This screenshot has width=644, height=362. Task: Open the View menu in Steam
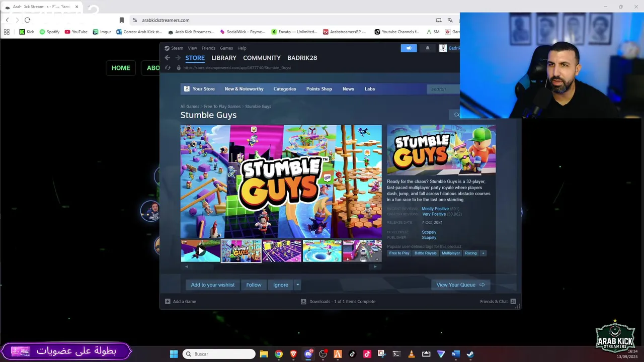tap(192, 48)
